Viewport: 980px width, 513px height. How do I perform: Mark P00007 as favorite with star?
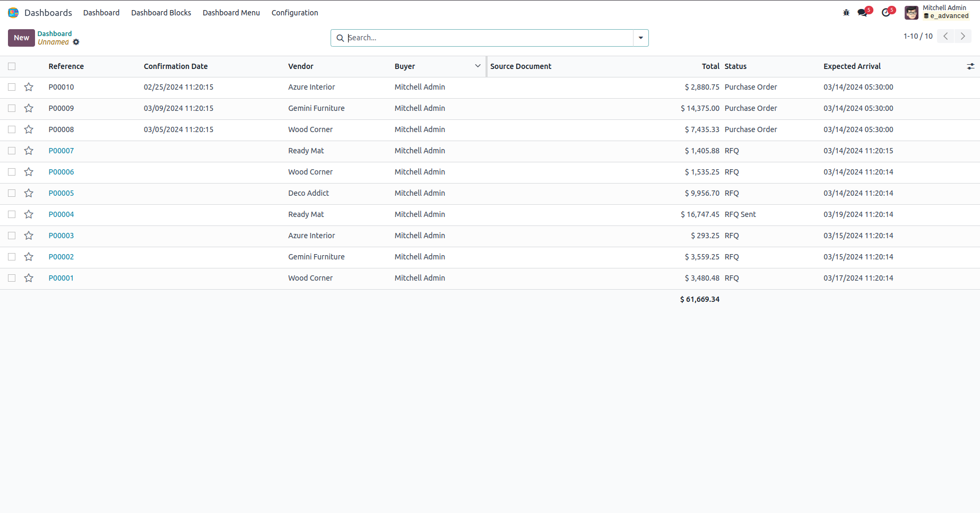coord(29,151)
